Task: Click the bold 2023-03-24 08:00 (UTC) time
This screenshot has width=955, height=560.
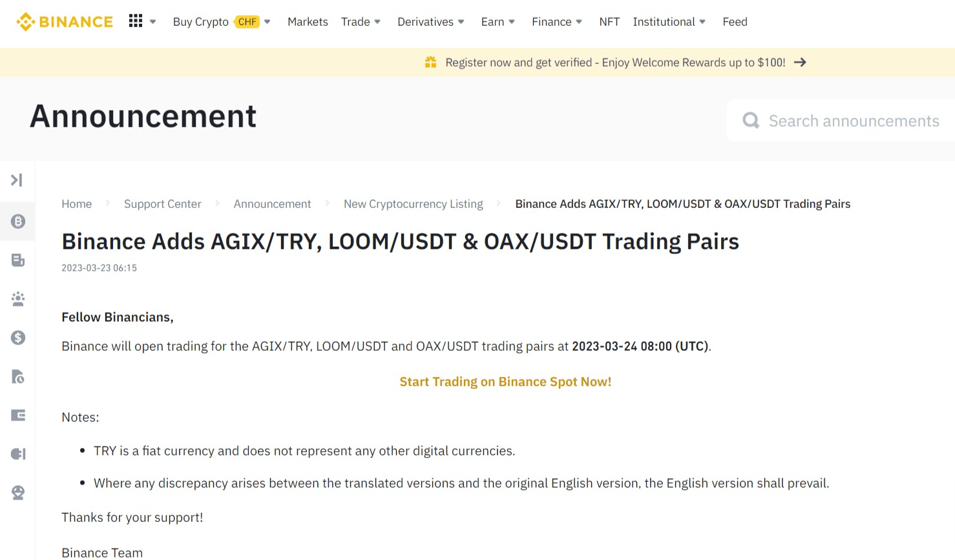Action: 640,346
